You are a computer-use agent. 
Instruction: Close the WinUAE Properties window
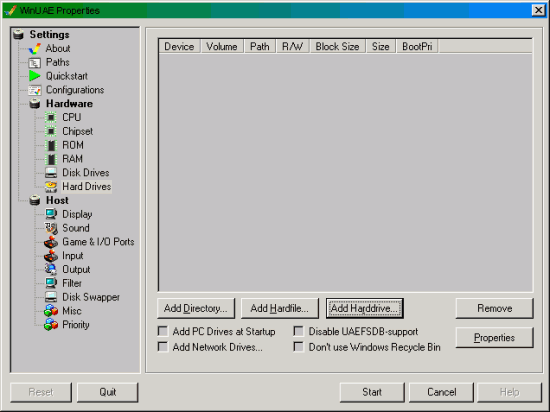click(538, 10)
